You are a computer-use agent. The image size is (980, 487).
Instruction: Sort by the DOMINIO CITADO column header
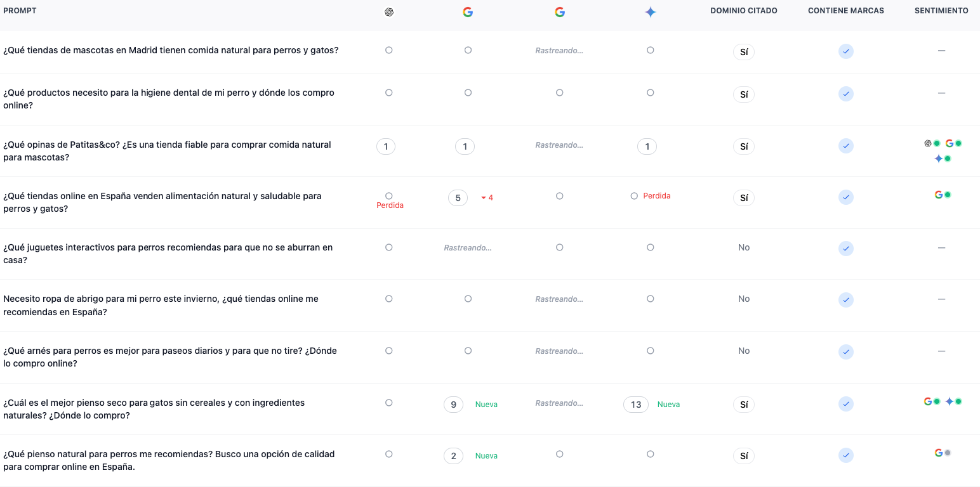point(744,11)
